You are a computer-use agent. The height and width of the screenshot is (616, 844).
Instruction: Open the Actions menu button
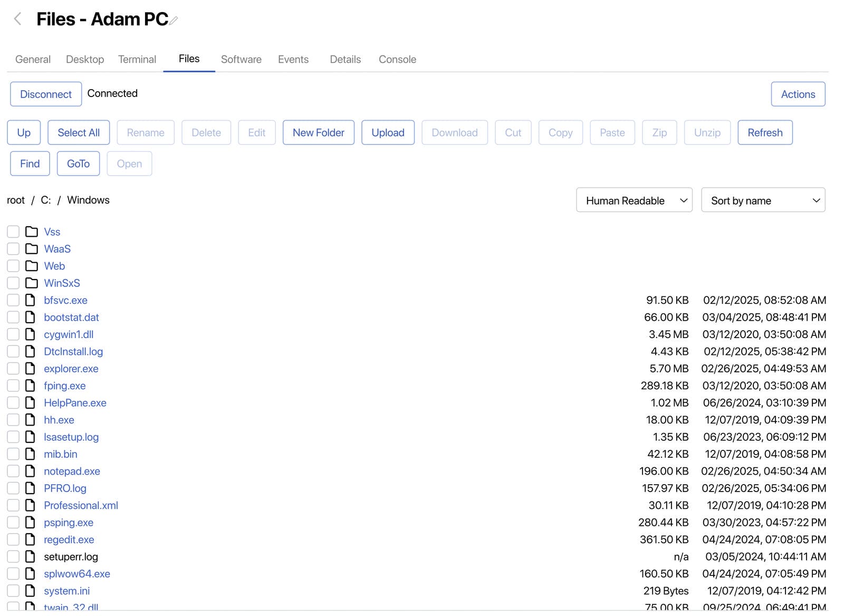tap(798, 94)
